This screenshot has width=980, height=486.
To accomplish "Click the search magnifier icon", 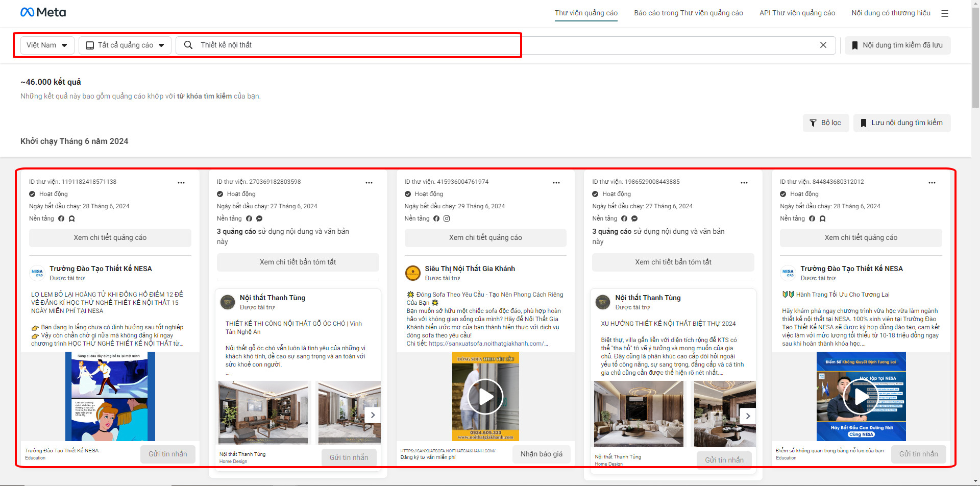I will [188, 45].
